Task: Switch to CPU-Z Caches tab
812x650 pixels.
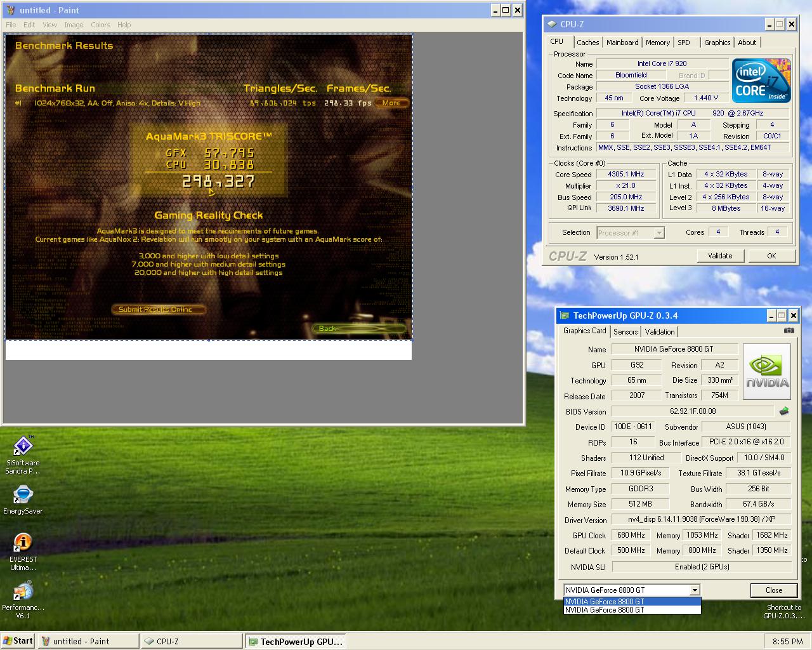Action: click(587, 43)
